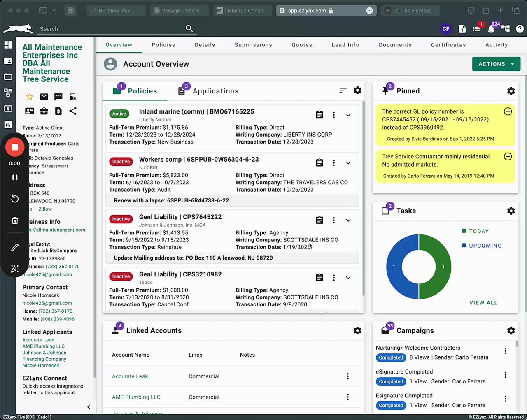Unpin the Tree Service Contractor note
This screenshot has height=420, width=527.
point(508,156)
